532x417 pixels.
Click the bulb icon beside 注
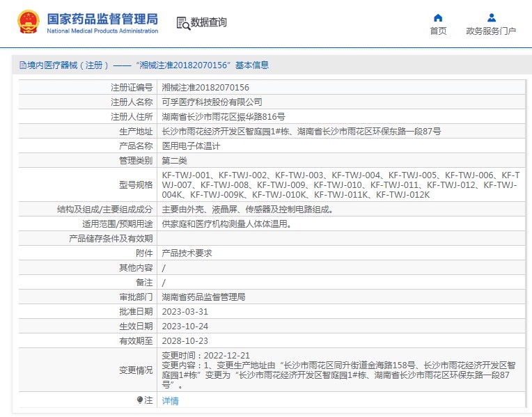pyautogui.click(x=140, y=400)
